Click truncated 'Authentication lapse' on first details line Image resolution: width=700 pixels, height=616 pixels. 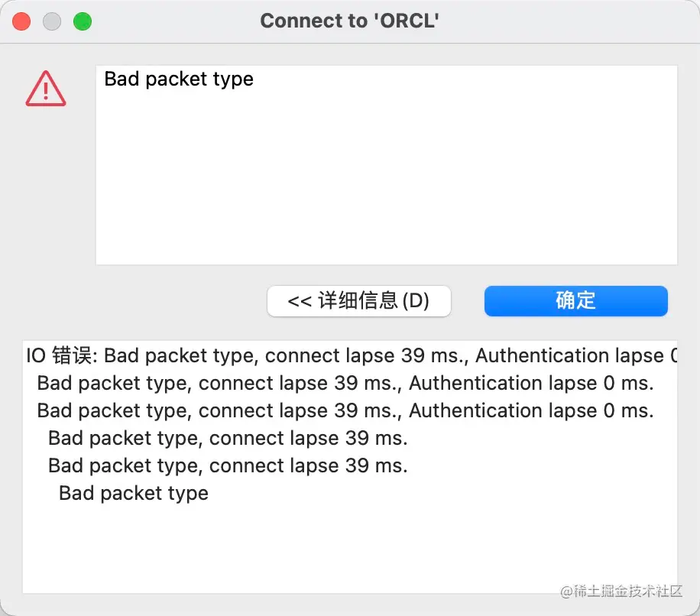(576, 355)
